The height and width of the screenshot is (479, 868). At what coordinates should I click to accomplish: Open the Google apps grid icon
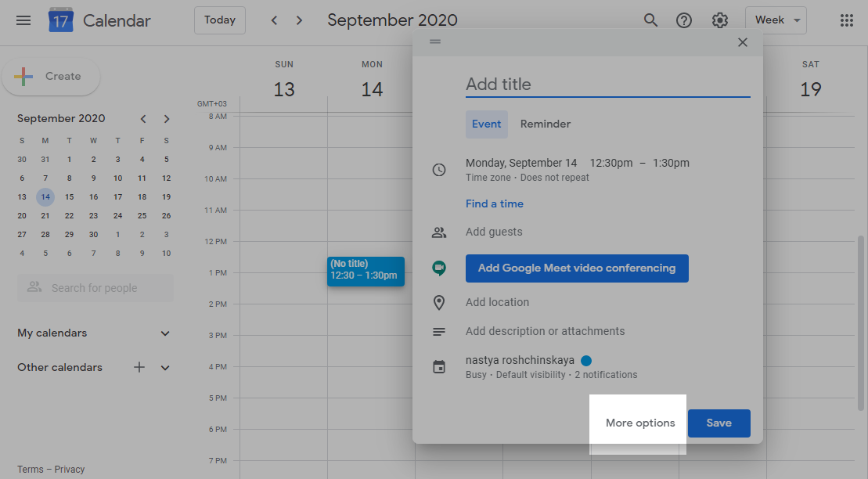click(847, 20)
